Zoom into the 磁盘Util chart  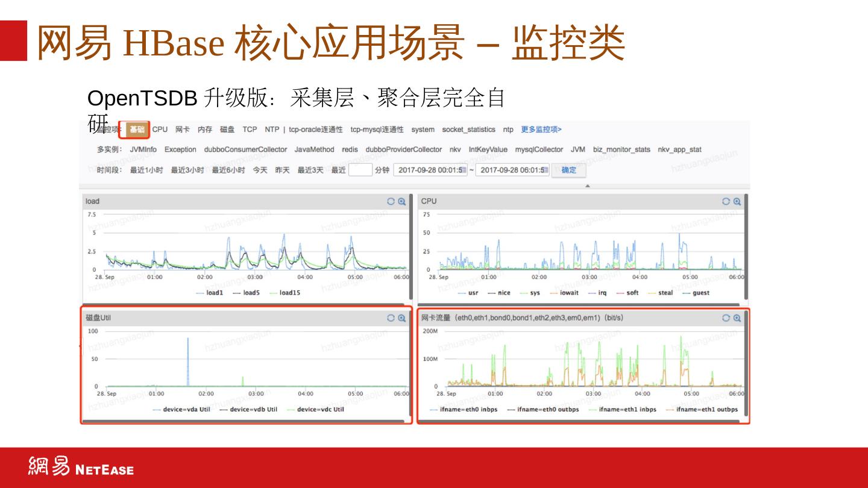401,318
